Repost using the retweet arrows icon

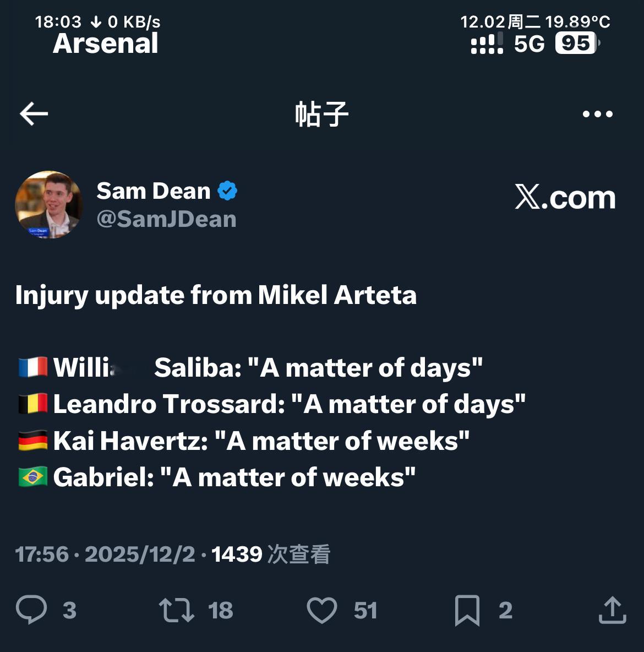(176, 610)
